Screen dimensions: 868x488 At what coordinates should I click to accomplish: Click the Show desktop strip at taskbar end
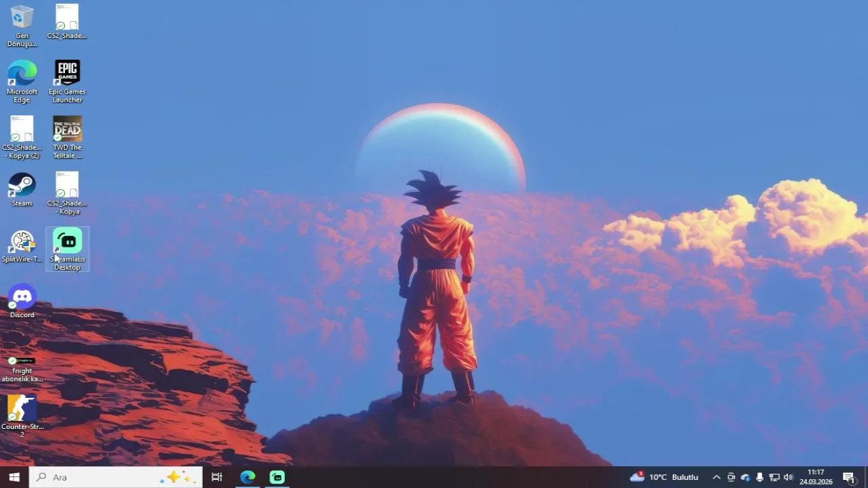click(866, 477)
